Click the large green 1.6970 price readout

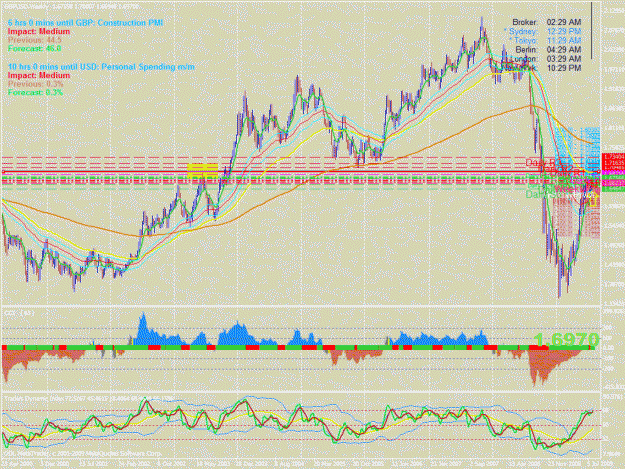click(566, 340)
